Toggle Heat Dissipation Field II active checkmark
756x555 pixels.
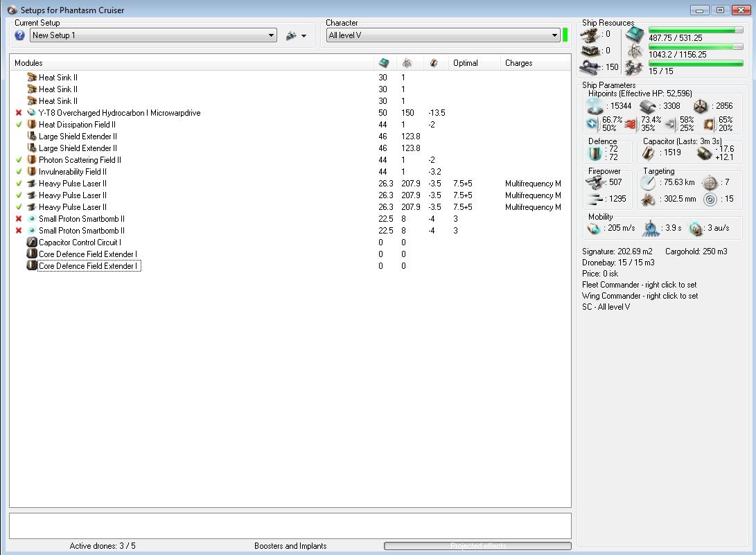(19, 125)
